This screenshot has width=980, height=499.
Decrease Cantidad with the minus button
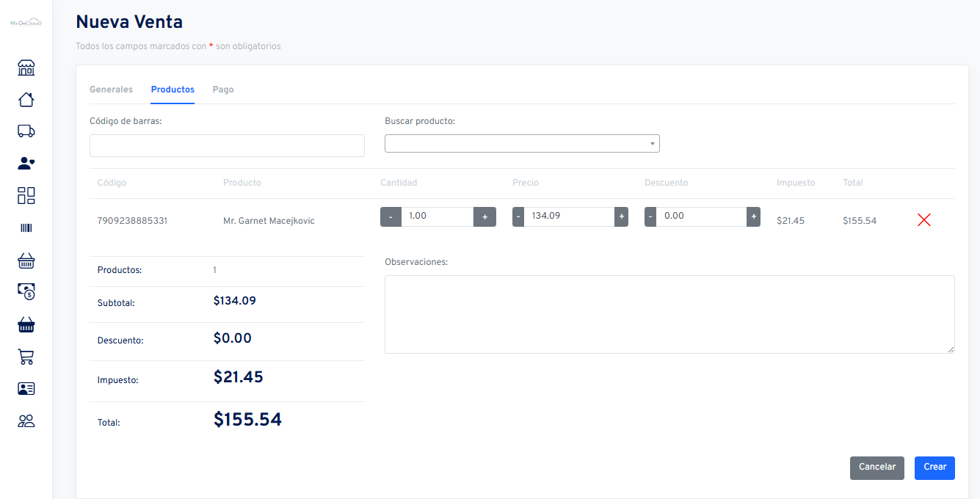pyautogui.click(x=391, y=217)
